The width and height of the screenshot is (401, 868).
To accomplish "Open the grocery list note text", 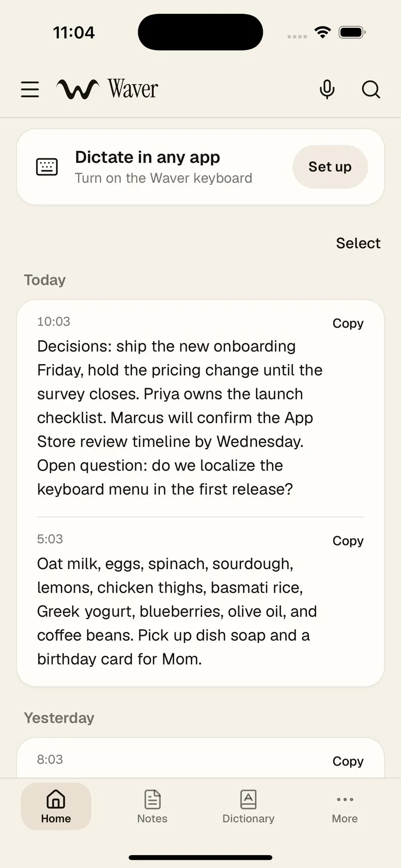I will tap(177, 611).
